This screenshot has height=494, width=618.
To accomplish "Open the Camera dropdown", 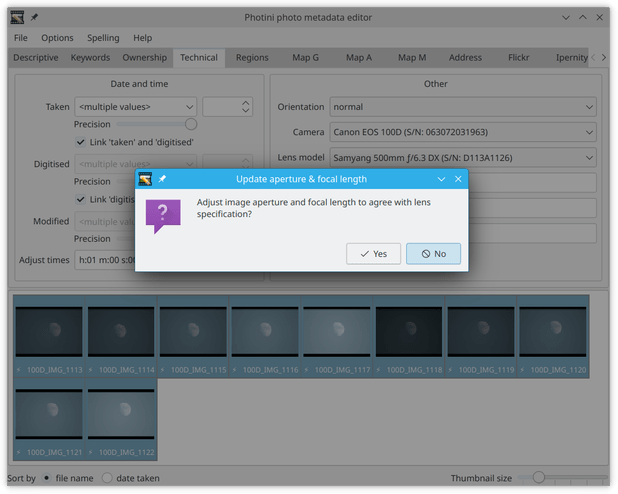I will [x=463, y=132].
